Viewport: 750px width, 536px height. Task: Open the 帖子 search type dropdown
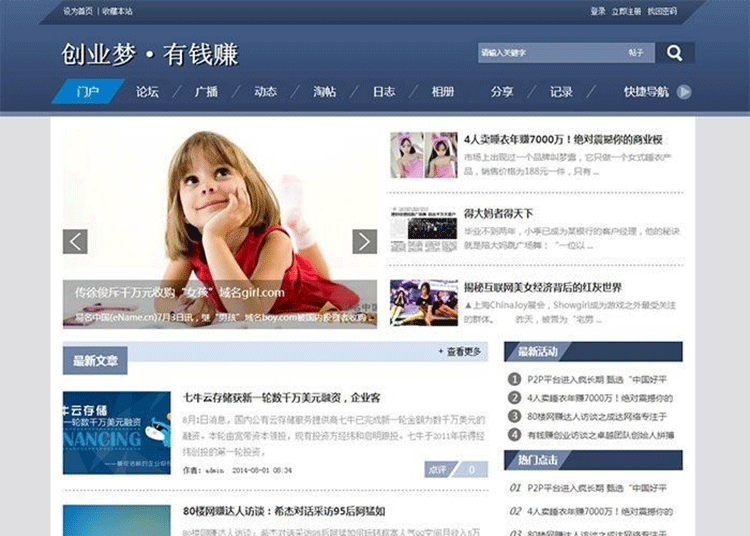click(636, 53)
